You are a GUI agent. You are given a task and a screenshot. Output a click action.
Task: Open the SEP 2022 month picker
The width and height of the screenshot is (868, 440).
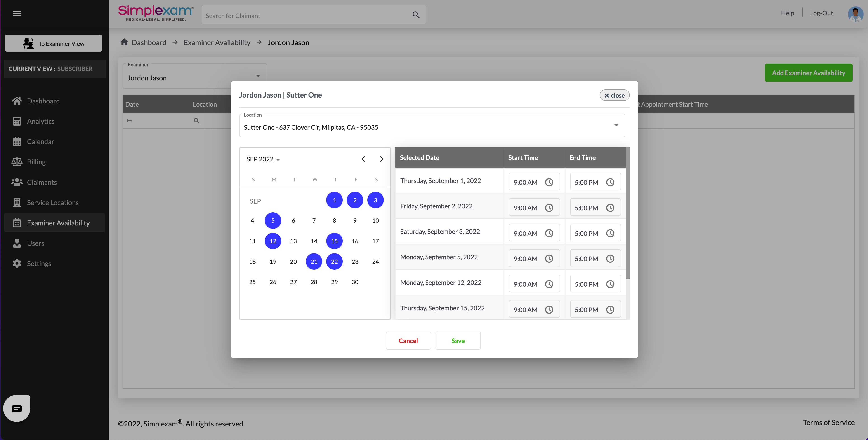click(263, 159)
